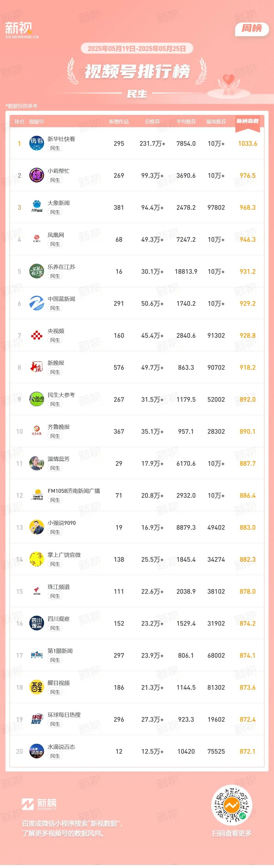This screenshot has height=868, width=274.
Task: Click the 新华社快看 account avatar
Action: coord(36,143)
